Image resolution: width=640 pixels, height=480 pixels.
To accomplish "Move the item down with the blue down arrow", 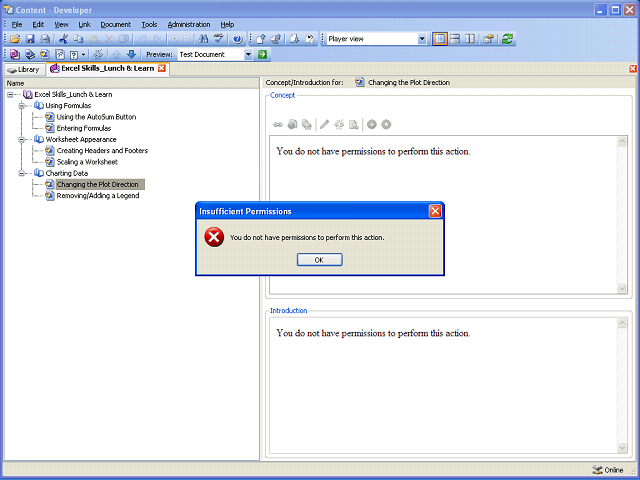I will (x=131, y=54).
